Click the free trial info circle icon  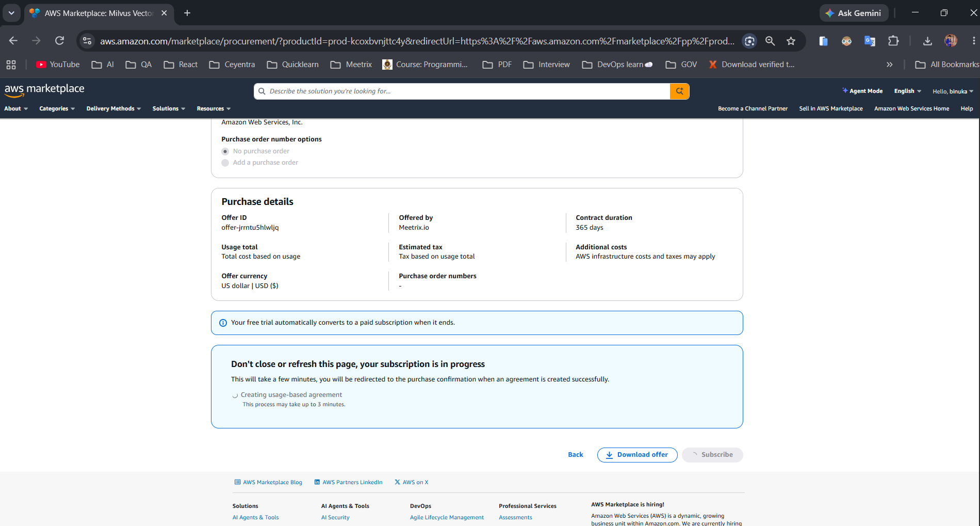(x=223, y=323)
